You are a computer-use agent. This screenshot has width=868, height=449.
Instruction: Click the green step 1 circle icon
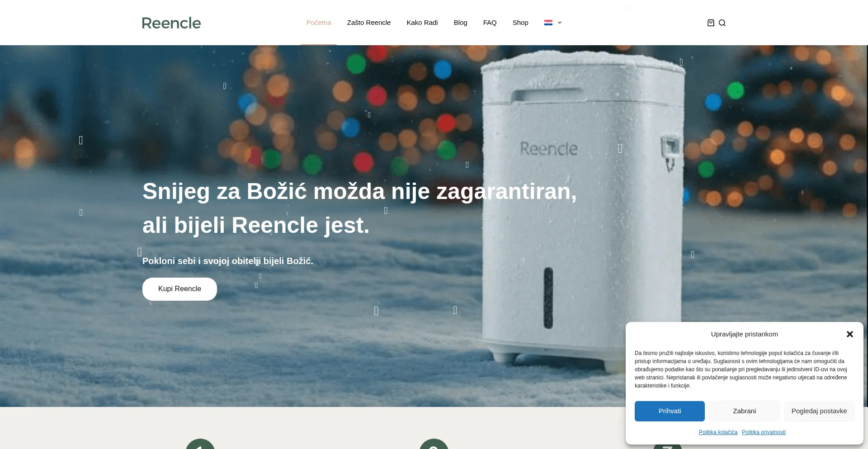(x=200, y=444)
